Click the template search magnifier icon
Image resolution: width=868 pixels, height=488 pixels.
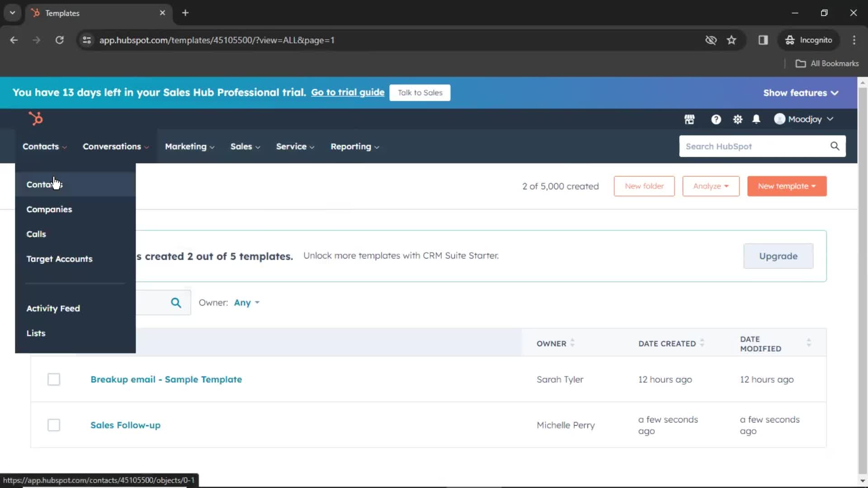pyautogui.click(x=176, y=303)
